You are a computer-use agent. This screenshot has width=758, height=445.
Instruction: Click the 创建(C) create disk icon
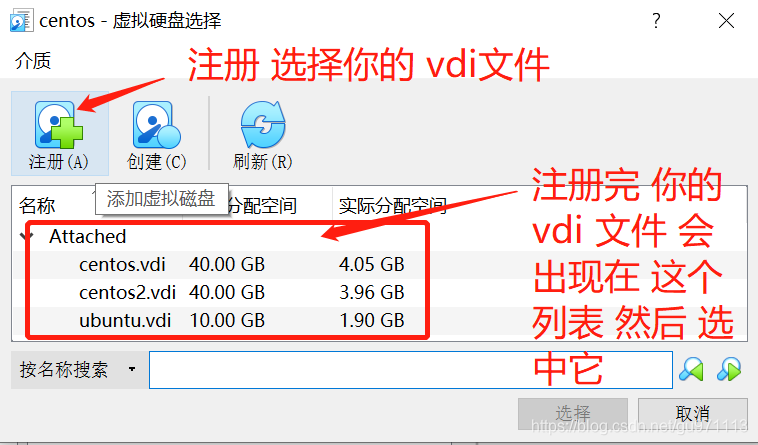(157, 125)
